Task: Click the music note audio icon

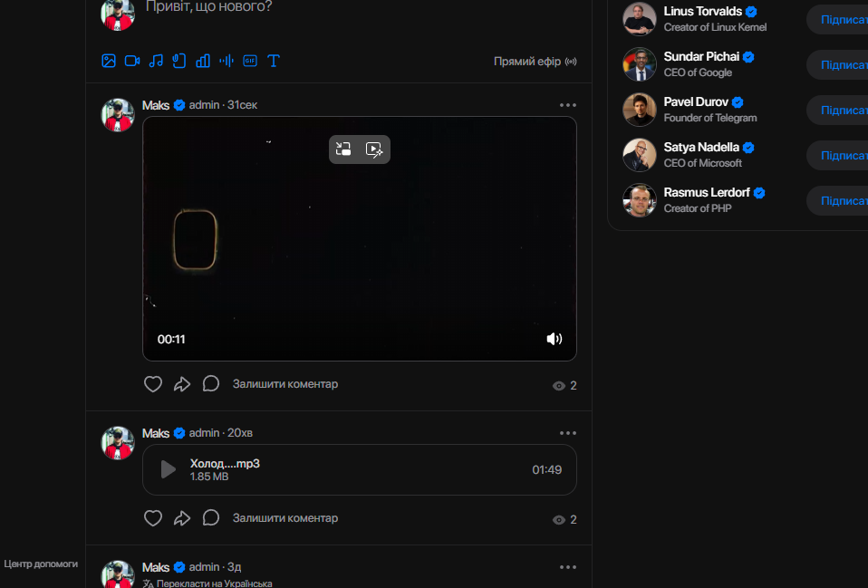Action: (156, 61)
